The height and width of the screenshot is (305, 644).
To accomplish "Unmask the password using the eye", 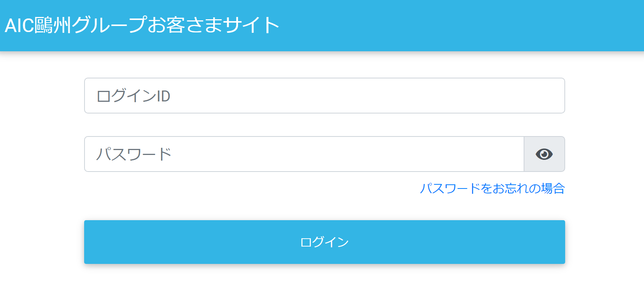I will (544, 154).
